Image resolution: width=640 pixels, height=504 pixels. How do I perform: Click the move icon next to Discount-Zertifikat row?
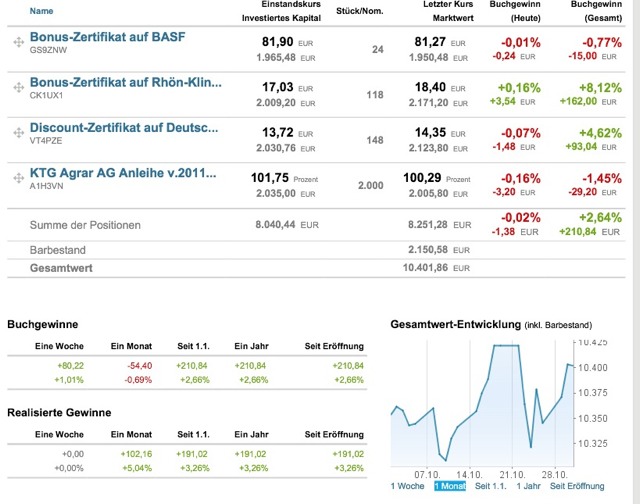(x=18, y=133)
